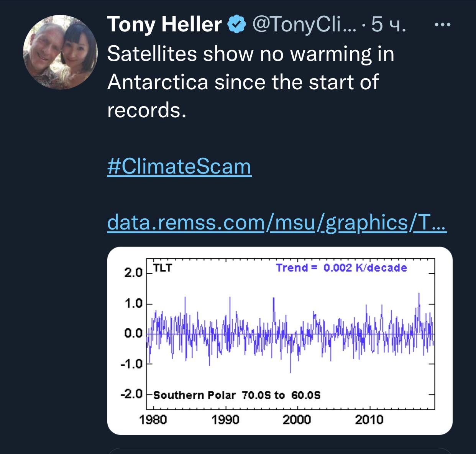Click the "Trend = 0.002 K/decade" chart label
476x454 pixels.
341,267
